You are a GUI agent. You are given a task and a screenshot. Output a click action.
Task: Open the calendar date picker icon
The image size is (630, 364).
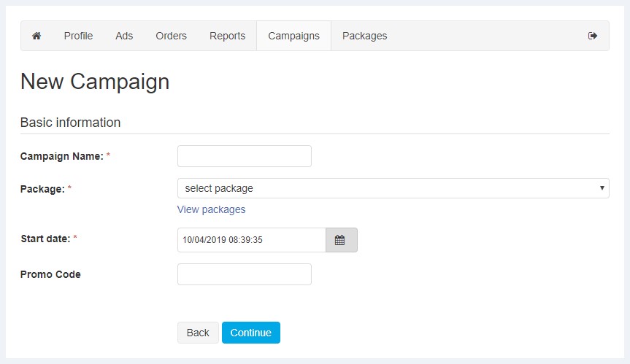click(341, 240)
